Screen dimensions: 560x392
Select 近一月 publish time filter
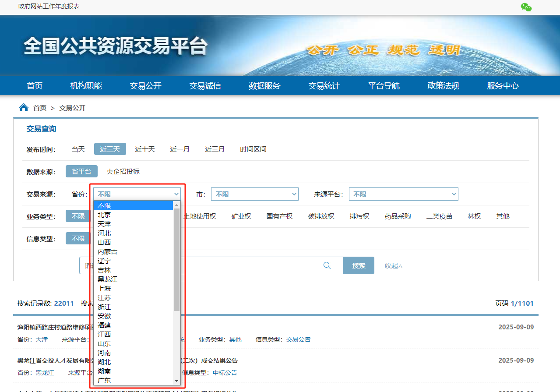[x=180, y=149]
